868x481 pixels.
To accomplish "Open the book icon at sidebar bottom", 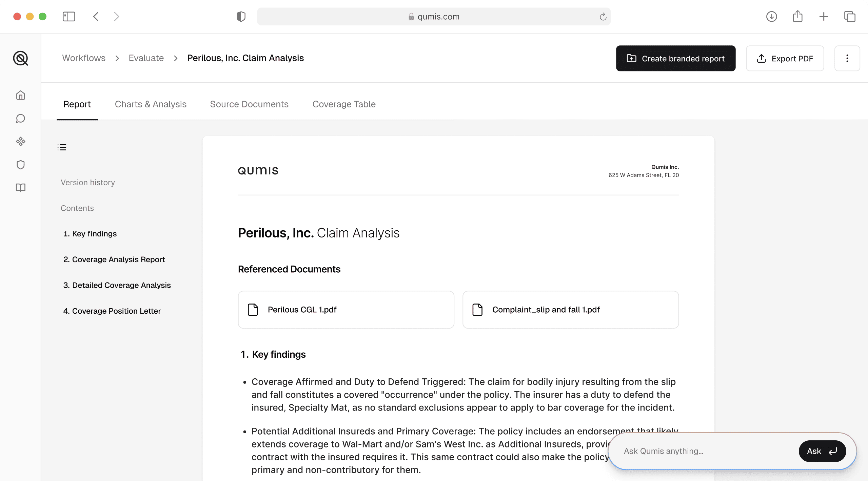I will point(21,188).
